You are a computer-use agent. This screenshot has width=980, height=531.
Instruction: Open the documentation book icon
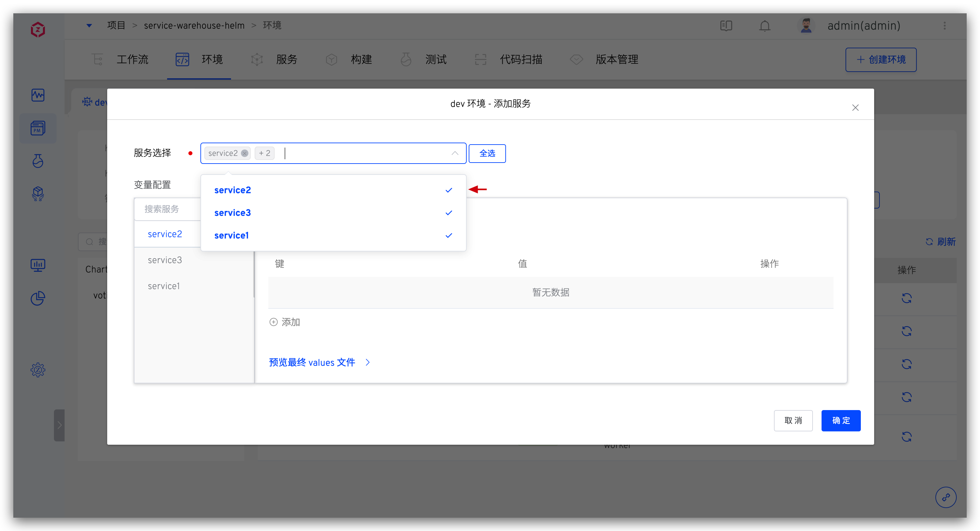(726, 26)
